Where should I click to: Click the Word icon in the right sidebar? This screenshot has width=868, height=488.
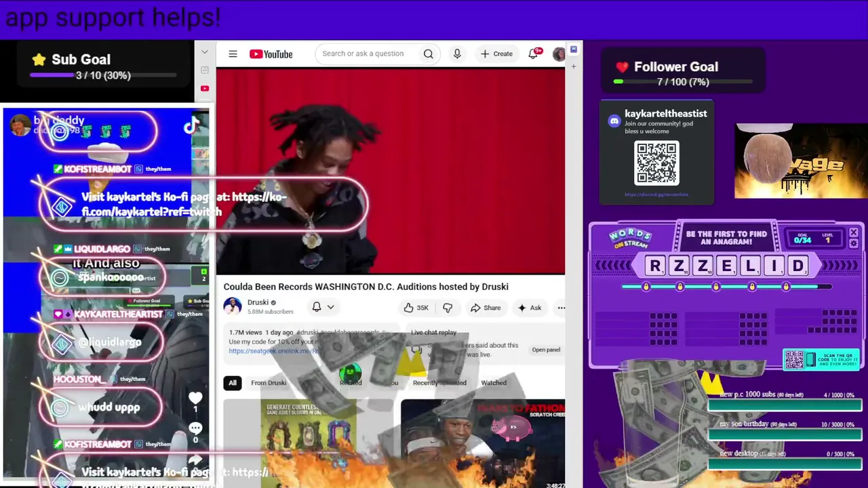coord(574,49)
